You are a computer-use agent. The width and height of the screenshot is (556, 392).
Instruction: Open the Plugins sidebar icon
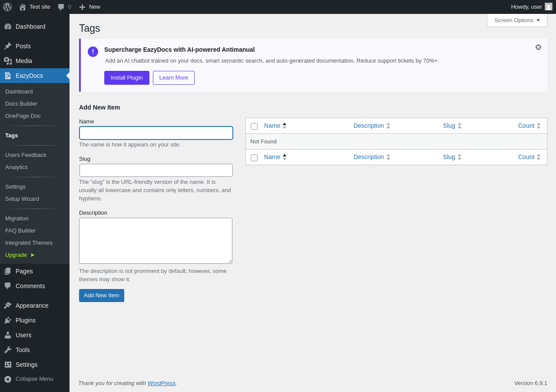coord(8,320)
